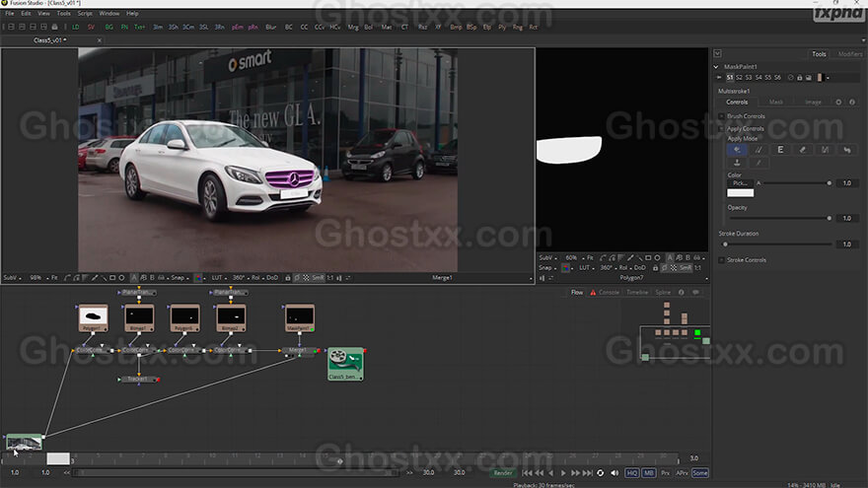Show the Timeline view
Screen dimensions: 868x488
637,293
